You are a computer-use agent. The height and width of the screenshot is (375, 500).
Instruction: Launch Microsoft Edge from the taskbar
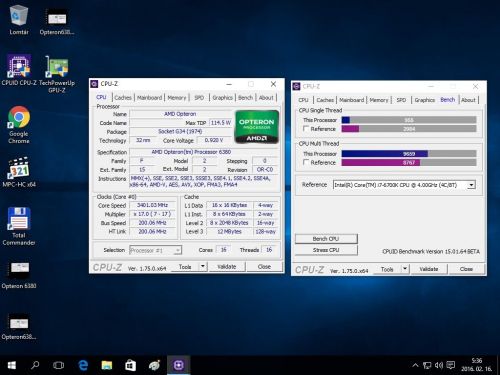pos(83,365)
